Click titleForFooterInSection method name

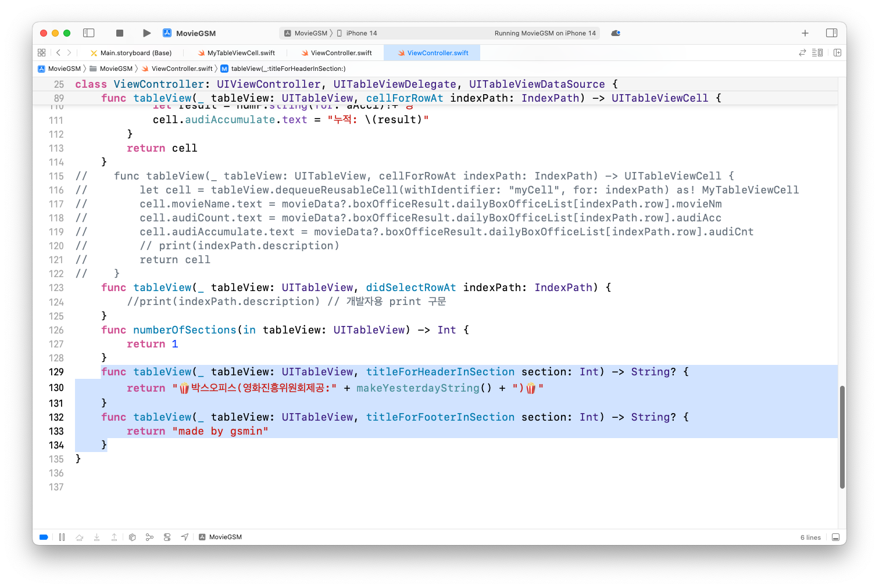(x=440, y=417)
